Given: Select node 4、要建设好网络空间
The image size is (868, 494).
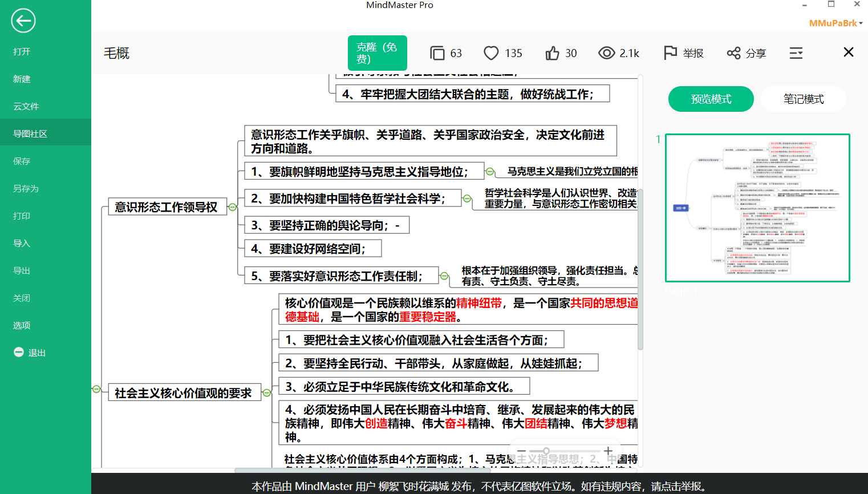Looking at the screenshot, I should [313, 249].
